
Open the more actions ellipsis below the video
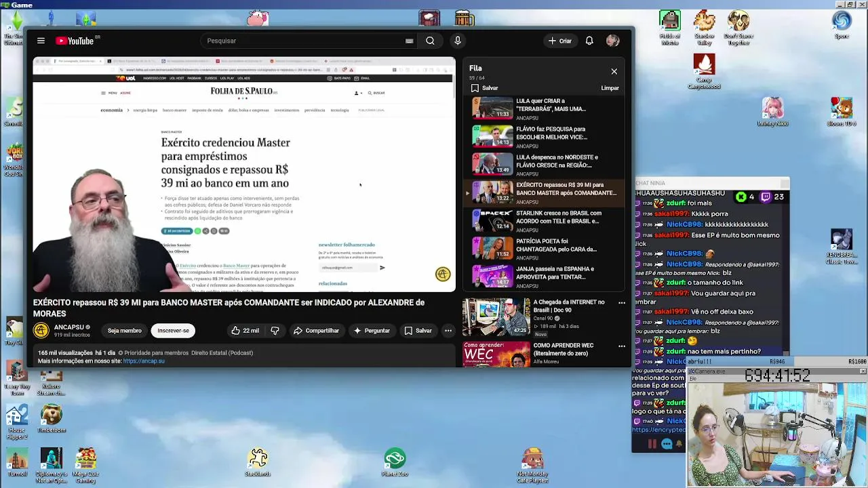pyautogui.click(x=448, y=331)
